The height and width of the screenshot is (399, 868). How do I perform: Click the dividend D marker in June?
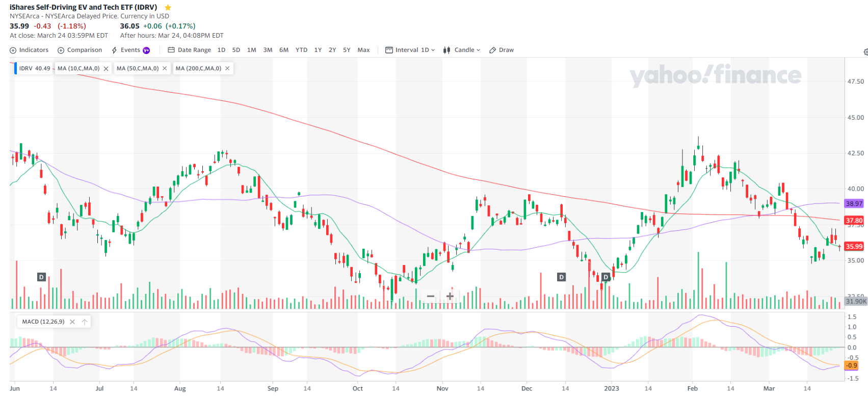click(x=42, y=277)
